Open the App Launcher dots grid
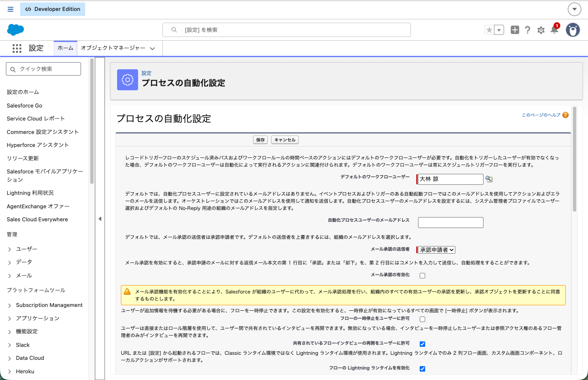 pos(17,48)
